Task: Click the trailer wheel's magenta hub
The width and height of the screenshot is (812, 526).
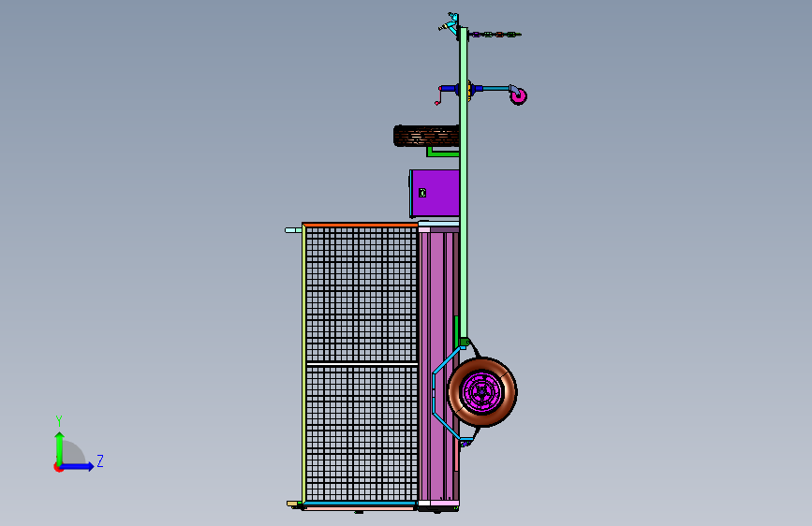Action: click(482, 392)
